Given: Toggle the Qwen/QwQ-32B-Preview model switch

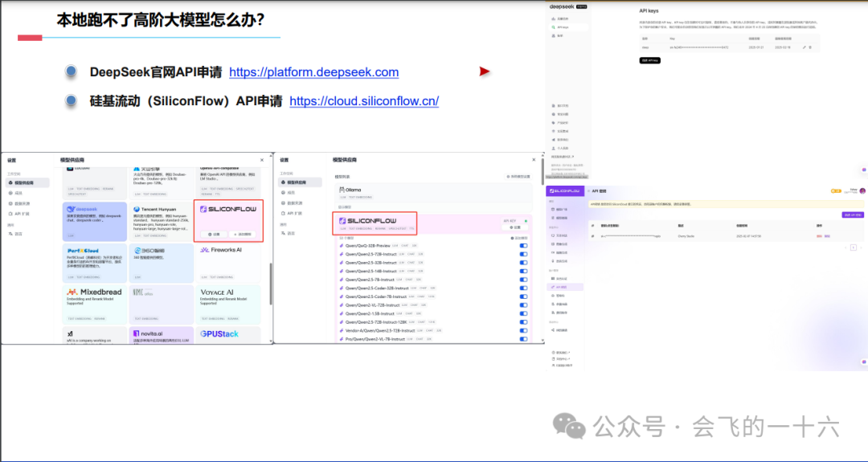Looking at the screenshot, I should tap(523, 246).
